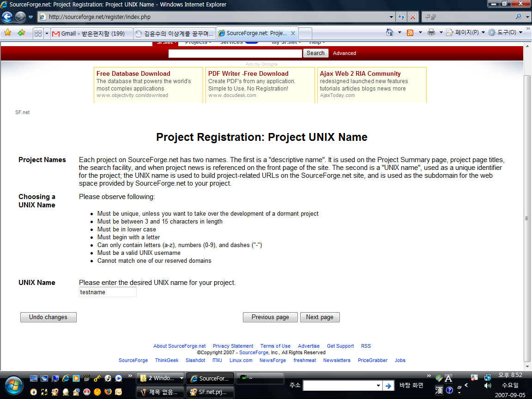Open the About SourceForge.net footer link
Image resolution: width=532 pixels, height=399 pixels.
click(x=180, y=346)
